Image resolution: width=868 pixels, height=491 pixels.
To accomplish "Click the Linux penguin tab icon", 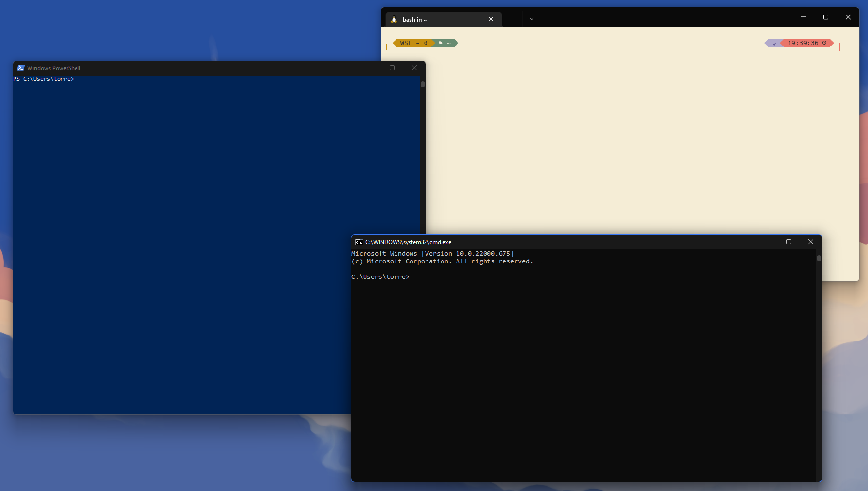I will click(394, 19).
